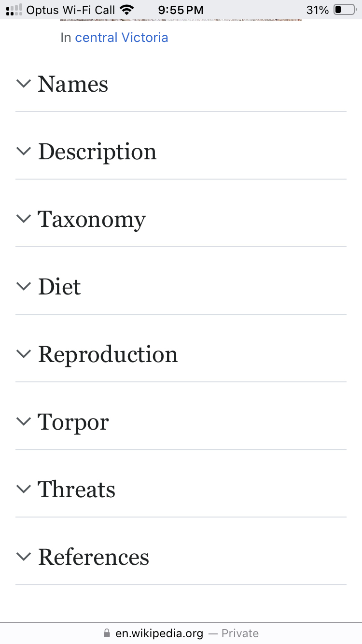Image resolution: width=362 pixels, height=644 pixels.
Task: Click the chevron beside Torpor
Action: pyautogui.click(x=23, y=421)
